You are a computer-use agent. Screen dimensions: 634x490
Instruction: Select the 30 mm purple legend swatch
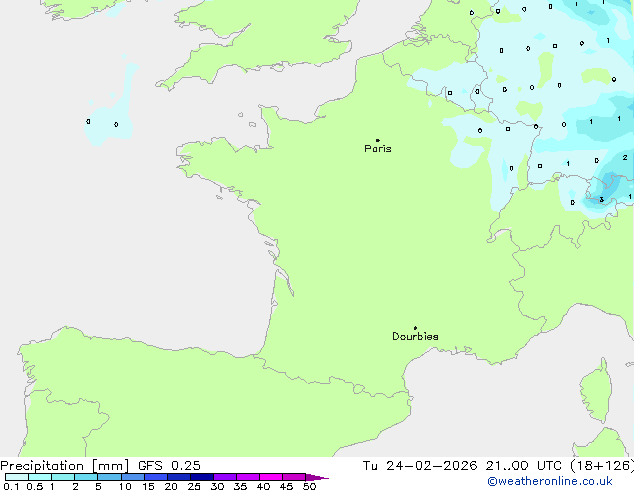point(224,477)
